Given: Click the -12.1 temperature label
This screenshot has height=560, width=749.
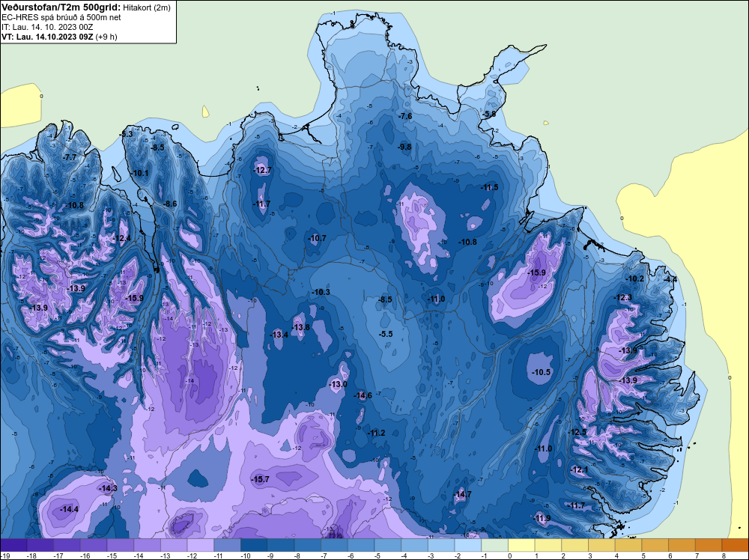Looking at the screenshot, I should pos(580,469).
